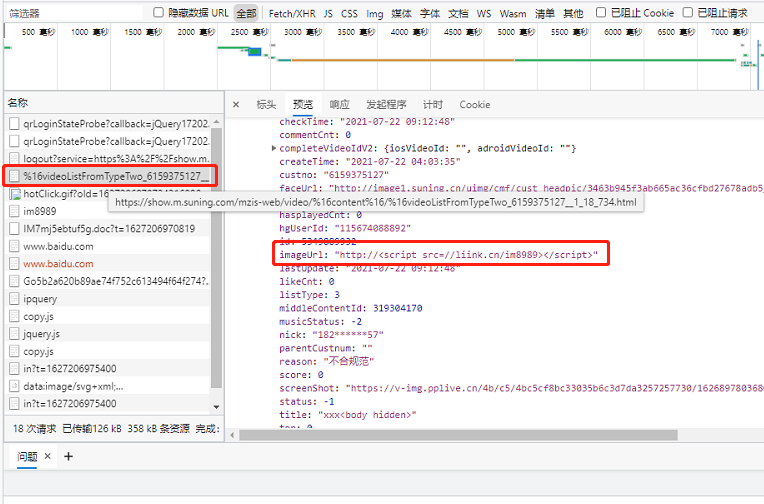Screen dimensions: 764x504
Task: Filter requests by CSS type
Action: (x=349, y=14)
